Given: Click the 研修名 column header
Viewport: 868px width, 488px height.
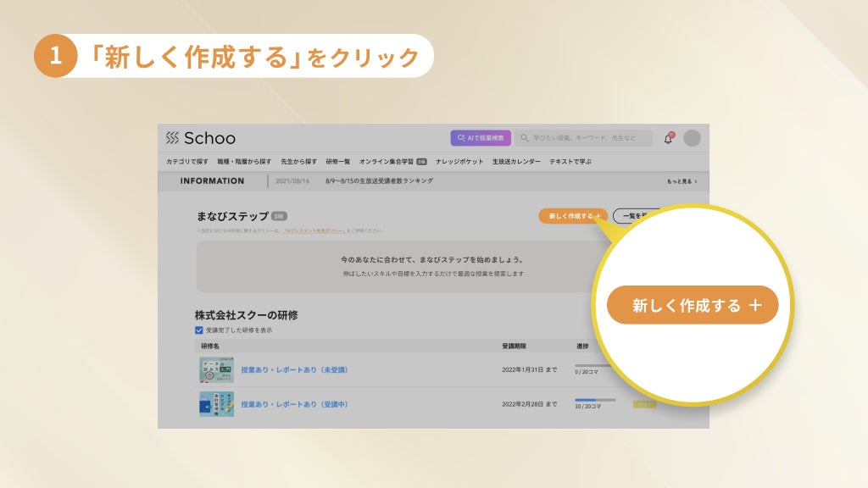Looking at the screenshot, I should (210, 346).
